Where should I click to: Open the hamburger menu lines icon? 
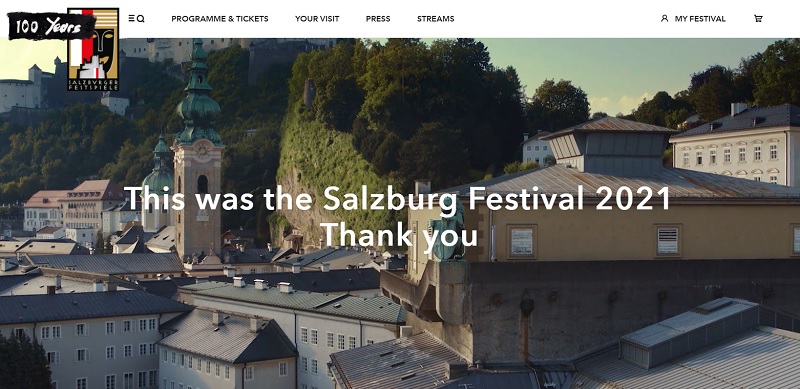tap(131, 19)
